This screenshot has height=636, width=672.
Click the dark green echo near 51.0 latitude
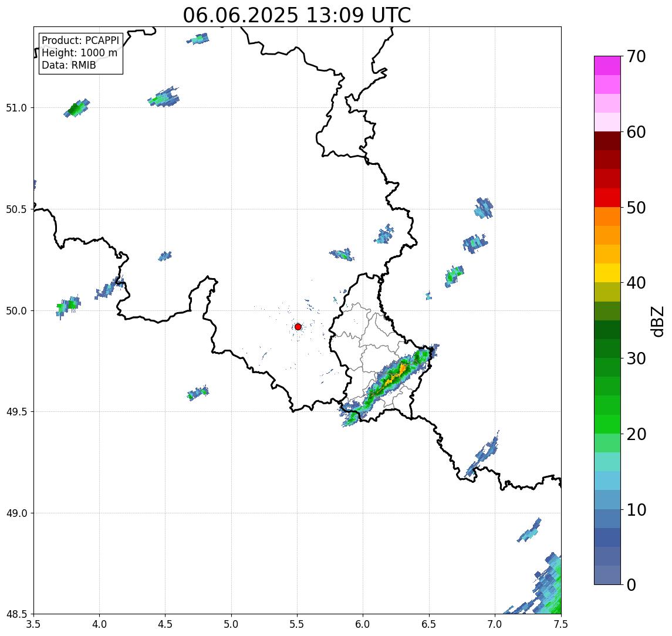click(76, 109)
